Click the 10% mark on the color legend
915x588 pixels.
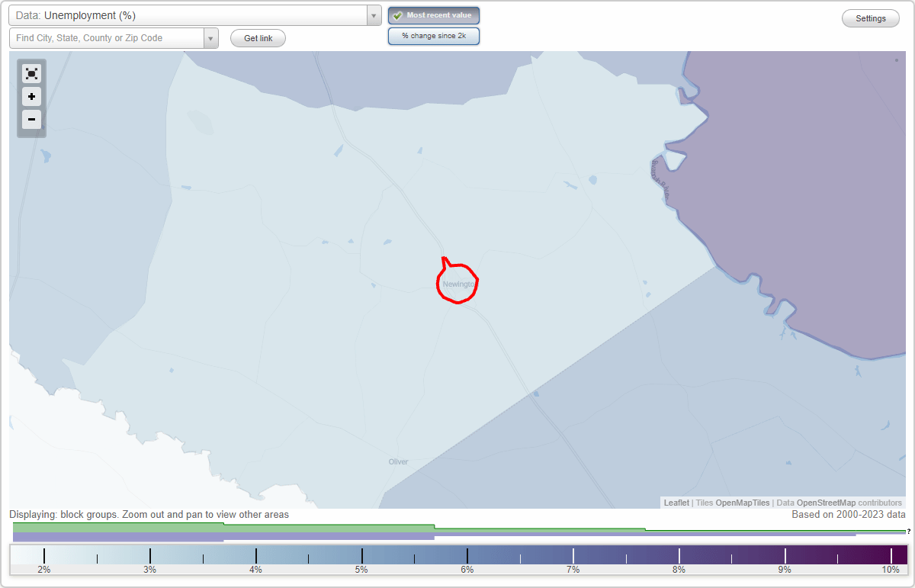891,569
